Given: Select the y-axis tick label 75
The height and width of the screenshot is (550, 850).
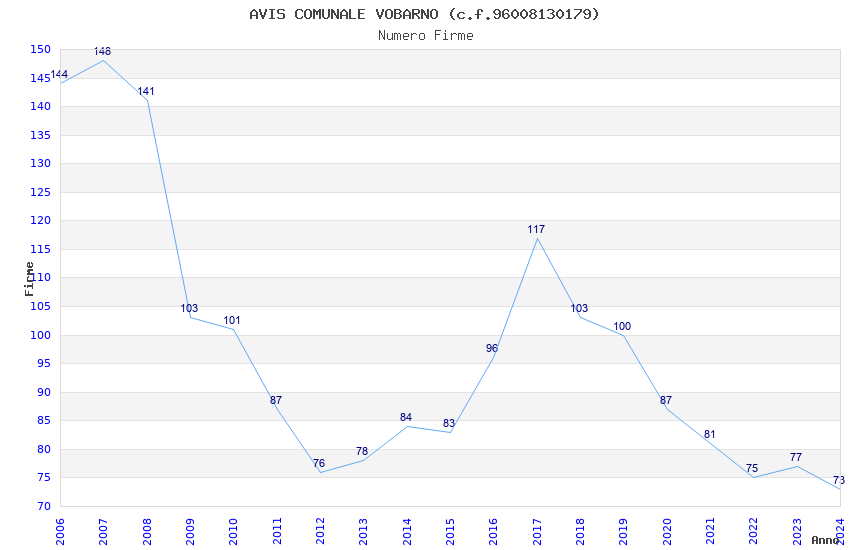Looking at the screenshot, I should (x=43, y=477).
